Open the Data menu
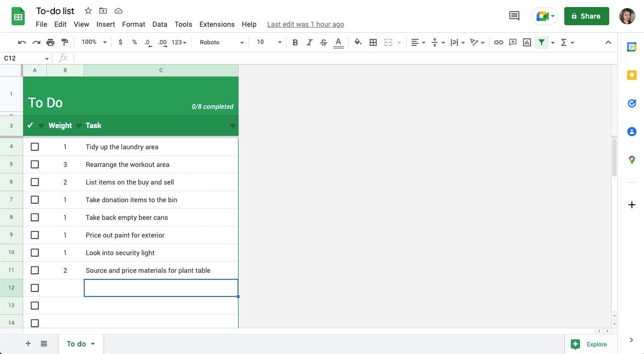 (160, 24)
